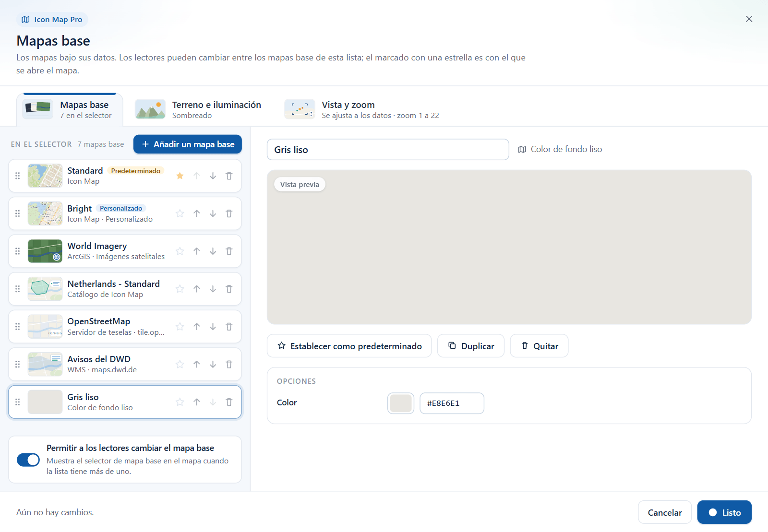
Task: Click the Color de fondo liso label
Action: point(566,149)
